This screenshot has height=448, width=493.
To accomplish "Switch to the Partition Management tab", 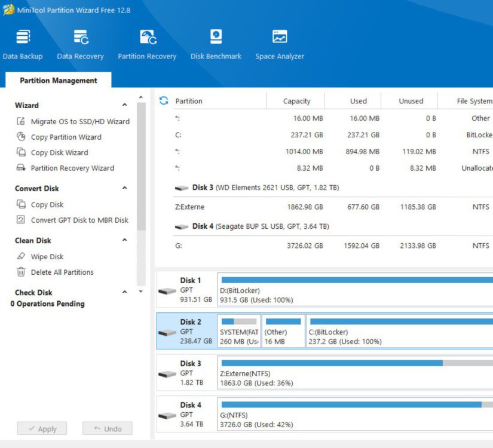I will click(x=58, y=81).
